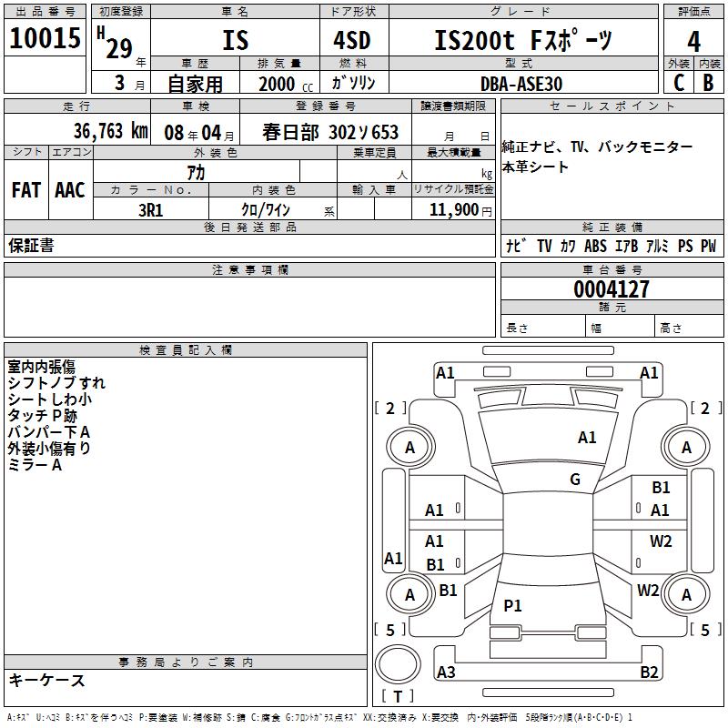Click the spare tire circle above T
The image size is (728, 728).
tap(398, 664)
